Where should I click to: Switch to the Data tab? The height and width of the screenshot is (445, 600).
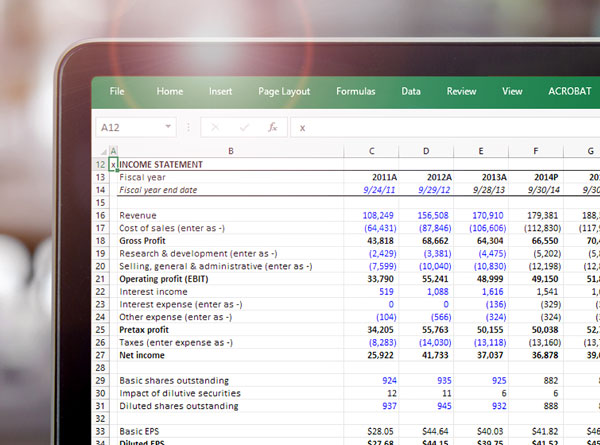click(x=411, y=91)
